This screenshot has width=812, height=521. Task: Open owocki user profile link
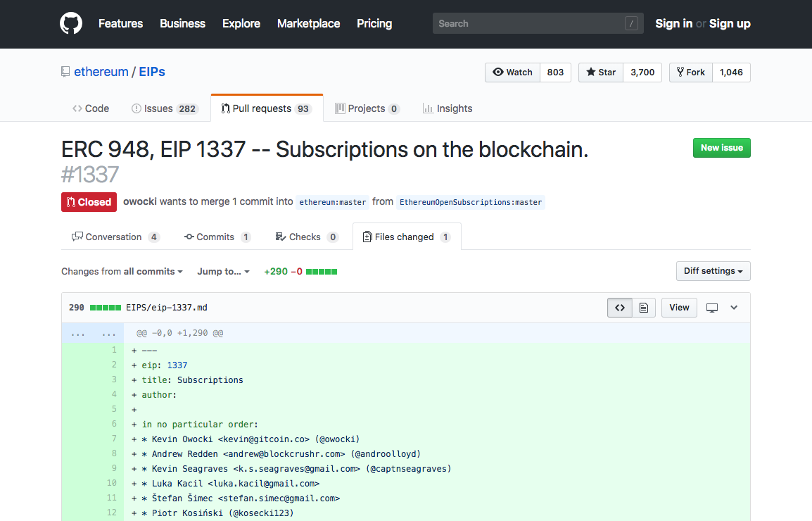pos(140,201)
